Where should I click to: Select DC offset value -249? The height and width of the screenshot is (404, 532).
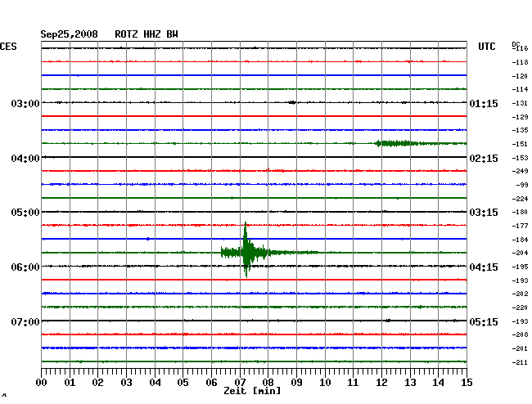[520, 171]
